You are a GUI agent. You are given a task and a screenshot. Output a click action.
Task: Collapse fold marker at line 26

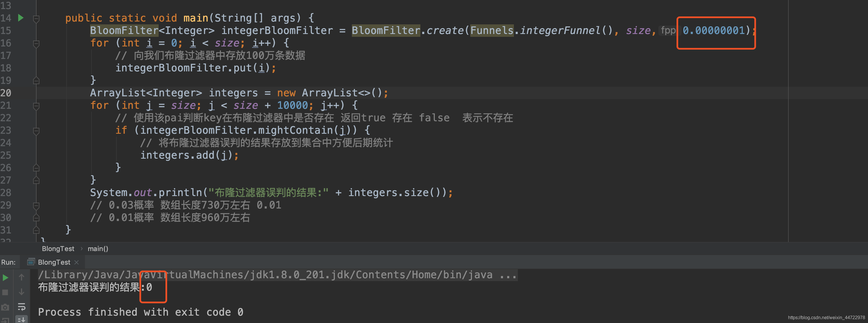tap(36, 167)
